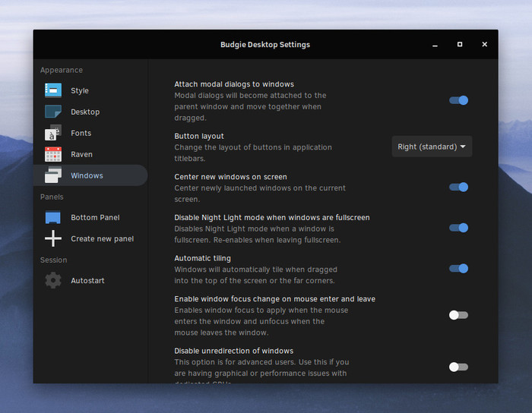
Task: Open the Button layout dropdown
Action: (432, 147)
